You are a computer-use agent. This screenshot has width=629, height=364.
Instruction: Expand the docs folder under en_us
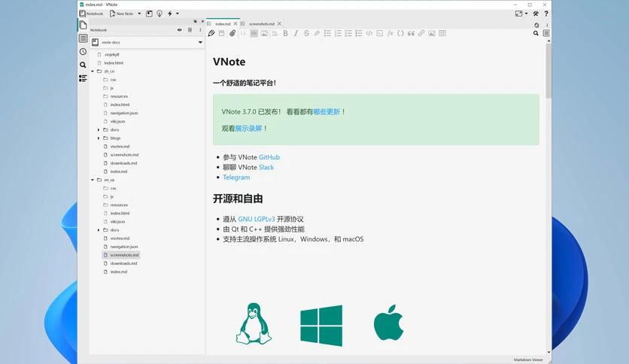click(x=99, y=230)
